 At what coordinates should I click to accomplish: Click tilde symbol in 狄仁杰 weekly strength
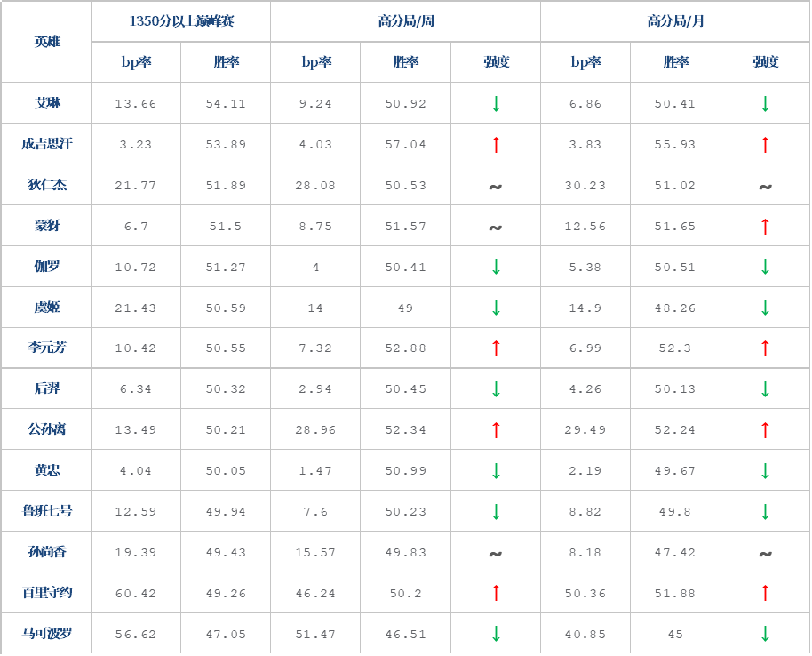(x=496, y=187)
